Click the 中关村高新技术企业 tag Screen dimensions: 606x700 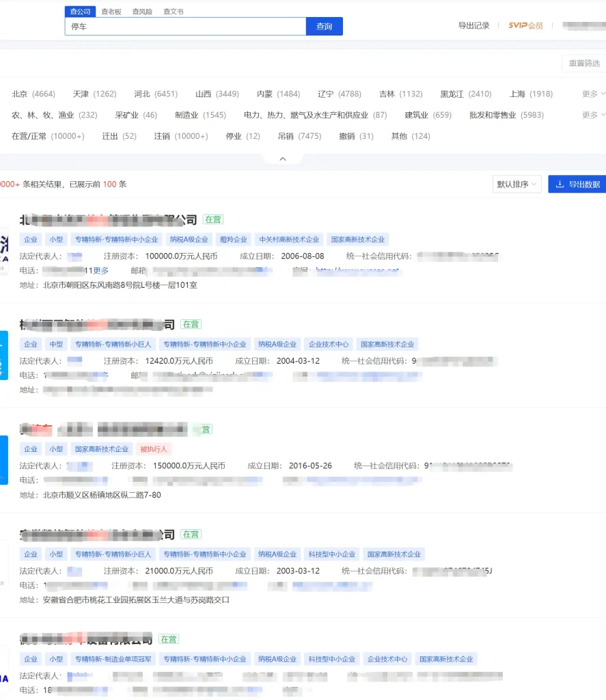tap(289, 240)
